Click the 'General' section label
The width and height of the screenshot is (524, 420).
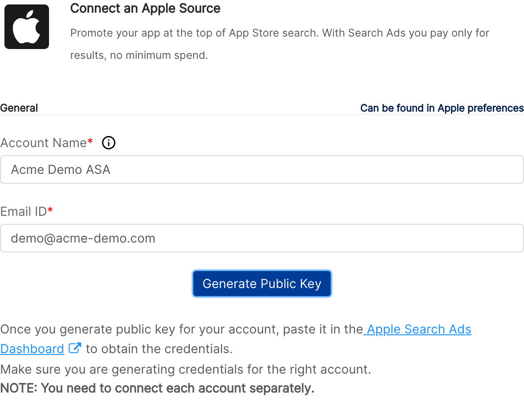coord(19,108)
